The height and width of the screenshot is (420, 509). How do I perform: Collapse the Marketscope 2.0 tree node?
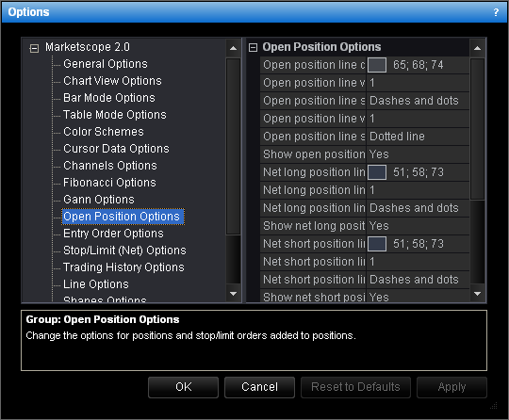click(34, 48)
